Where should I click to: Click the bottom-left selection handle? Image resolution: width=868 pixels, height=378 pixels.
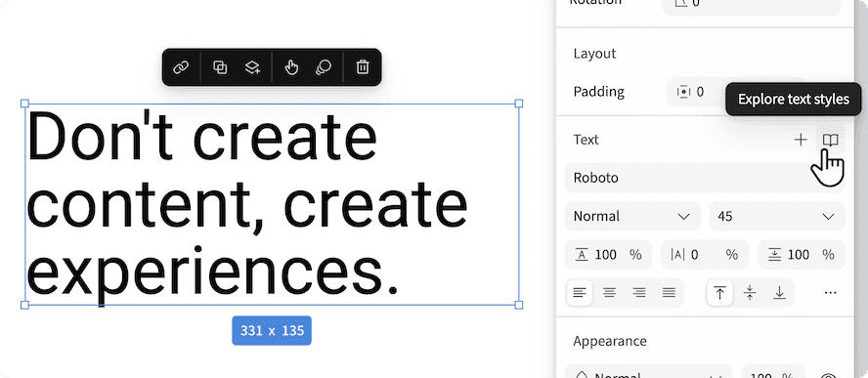click(x=24, y=305)
